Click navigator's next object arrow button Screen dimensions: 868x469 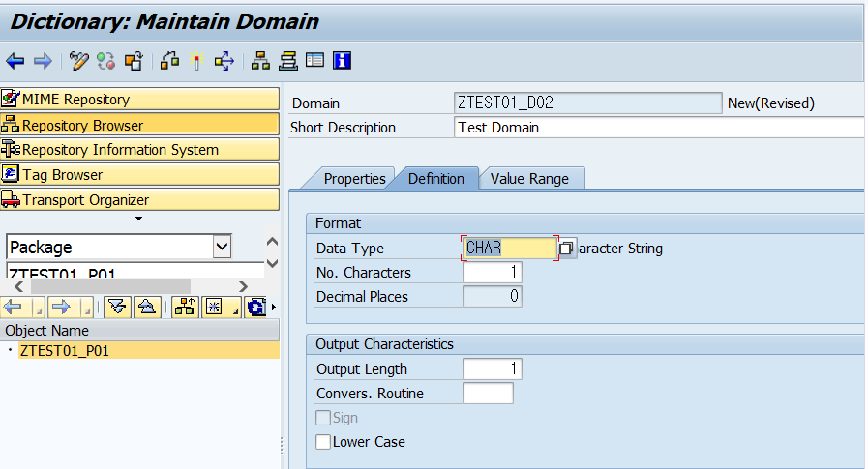(x=62, y=307)
